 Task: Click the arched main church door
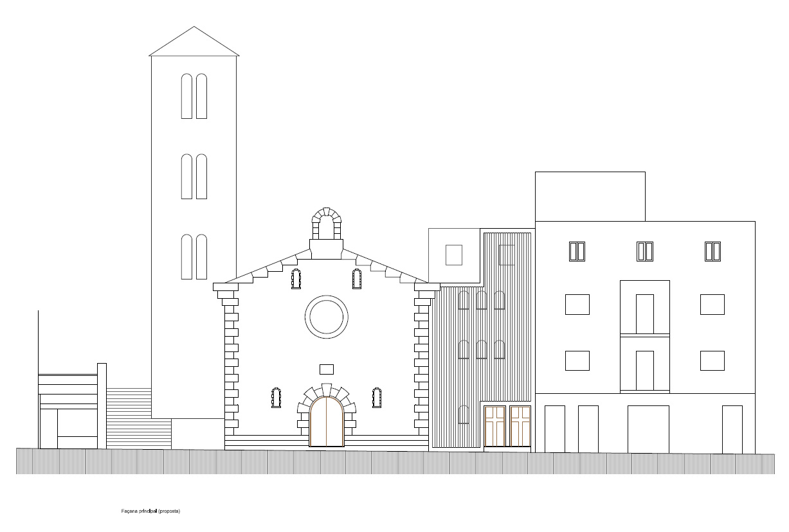[327, 421]
